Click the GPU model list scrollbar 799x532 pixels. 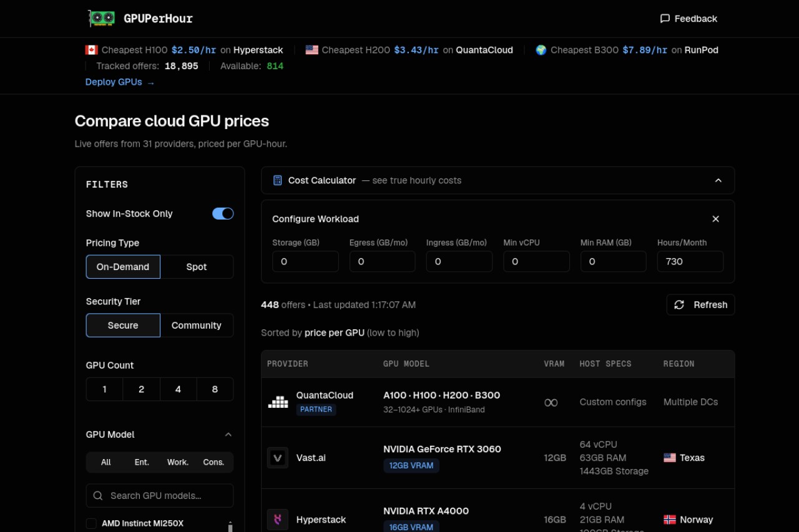[230, 527]
